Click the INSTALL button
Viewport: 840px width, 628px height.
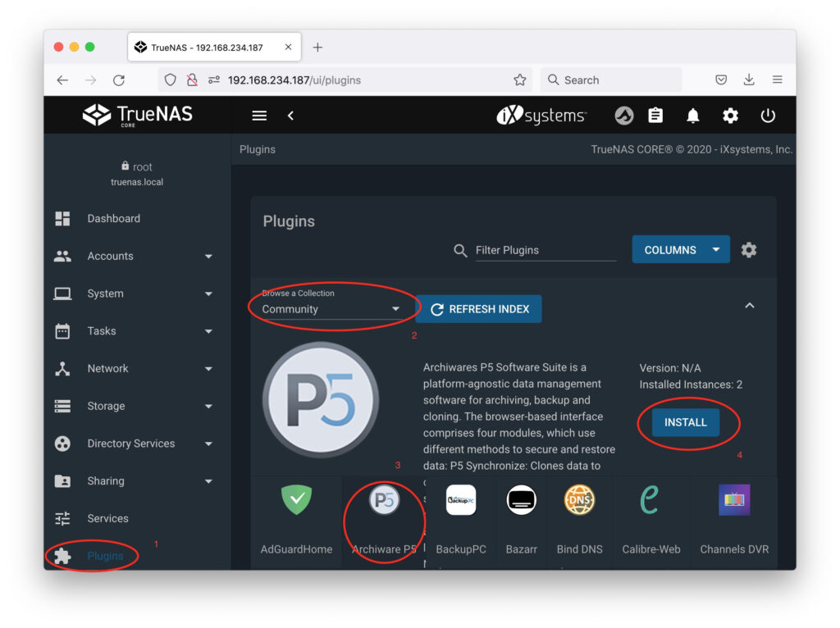coord(685,422)
